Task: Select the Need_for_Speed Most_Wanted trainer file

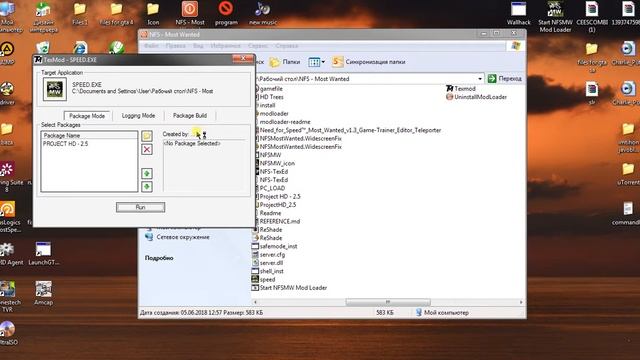Action: click(348, 130)
